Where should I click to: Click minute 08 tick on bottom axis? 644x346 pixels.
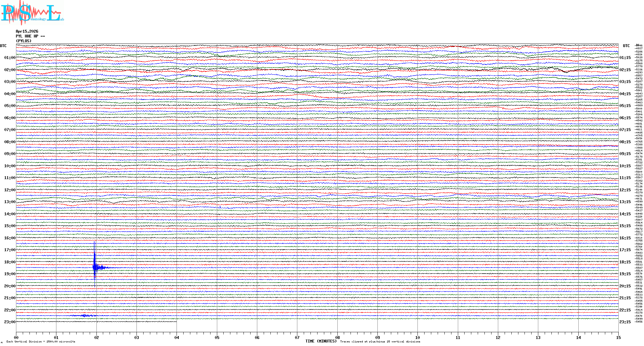[337, 337]
